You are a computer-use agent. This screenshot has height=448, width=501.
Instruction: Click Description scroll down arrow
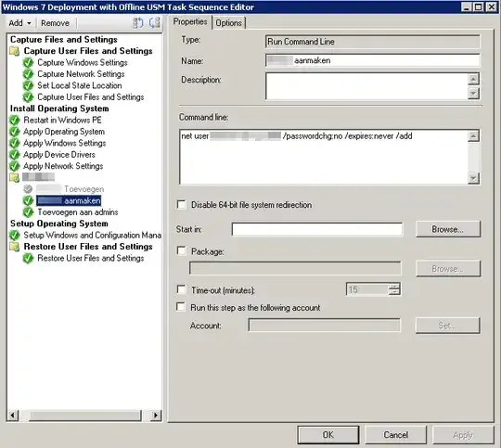coord(473,94)
